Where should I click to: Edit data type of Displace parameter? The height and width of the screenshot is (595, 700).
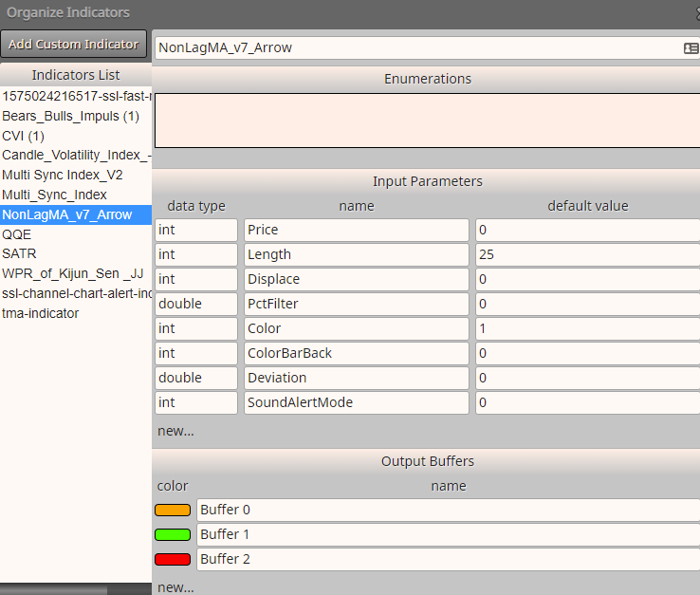196,279
